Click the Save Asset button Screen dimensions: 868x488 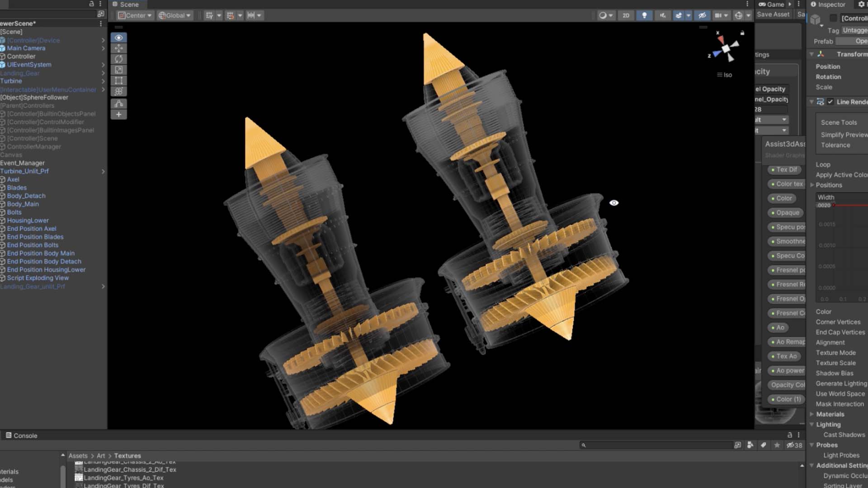coord(773,14)
